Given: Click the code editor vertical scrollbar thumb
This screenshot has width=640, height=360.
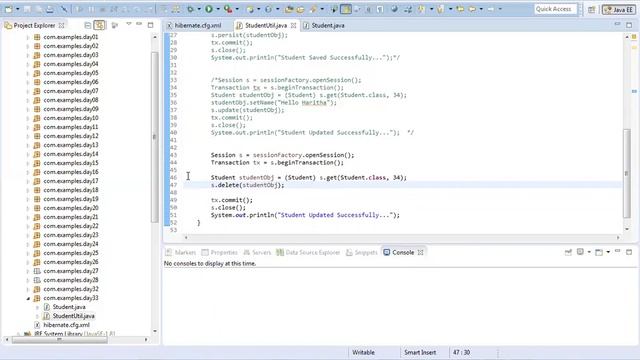Looking at the screenshot, I should point(627,173).
